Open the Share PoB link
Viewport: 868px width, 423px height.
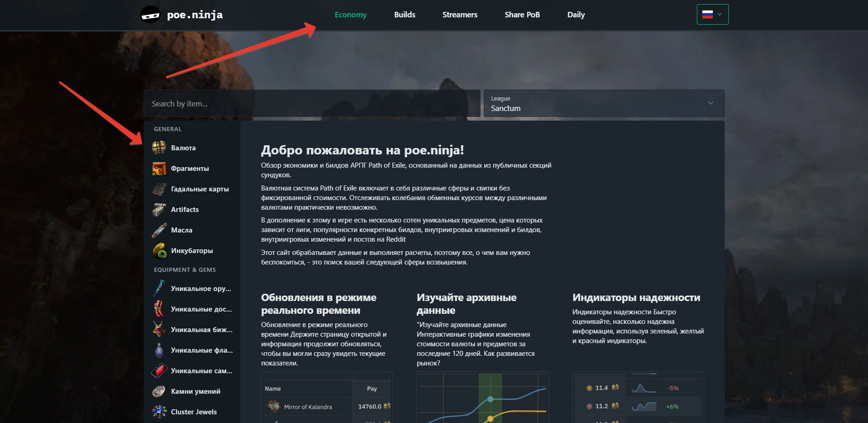[522, 15]
